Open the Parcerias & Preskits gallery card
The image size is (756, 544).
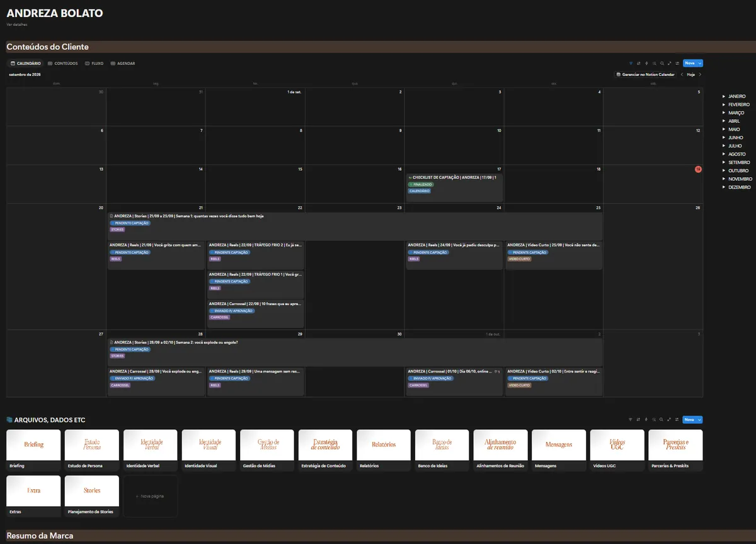675,450
